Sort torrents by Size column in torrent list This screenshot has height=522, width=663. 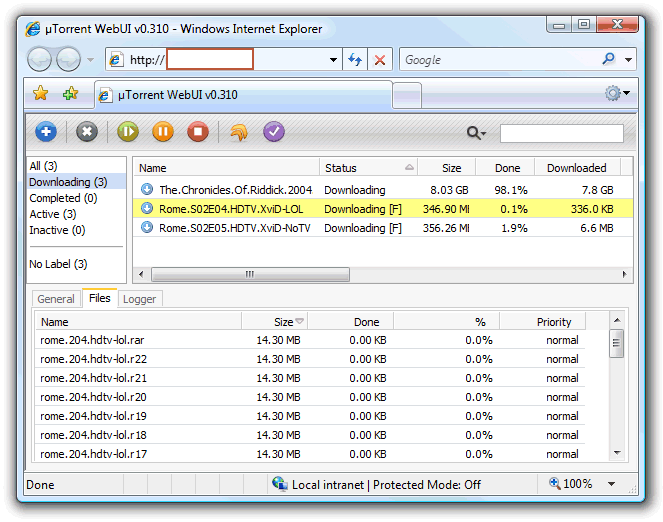pyautogui.click(x=447, y=168)
